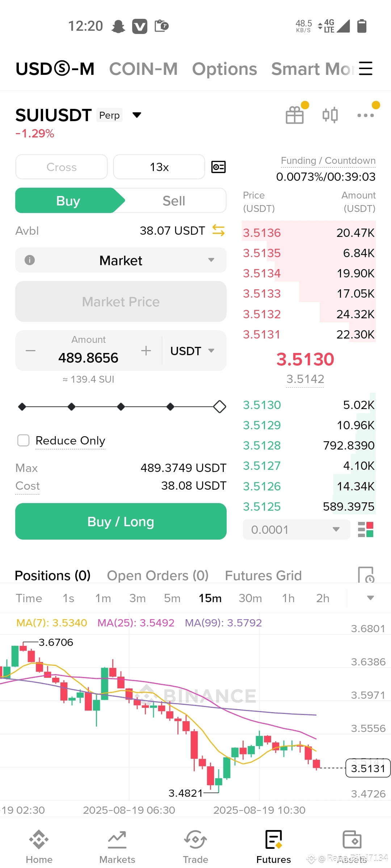Open the calculator icon beside 13x leverage

pyautogui.click(x=218, y=167)
